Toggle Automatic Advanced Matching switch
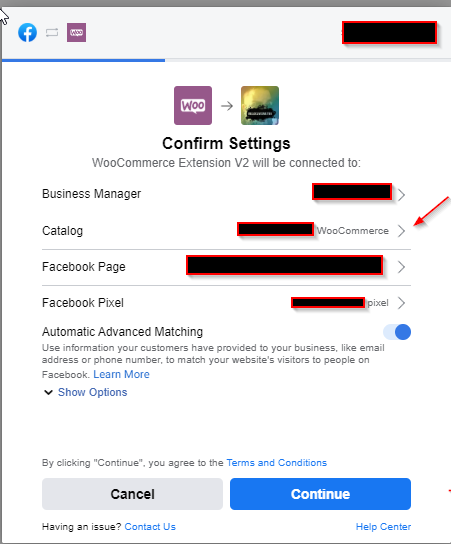This screenshot has width=451, height=544. click(x=397, y=332)
